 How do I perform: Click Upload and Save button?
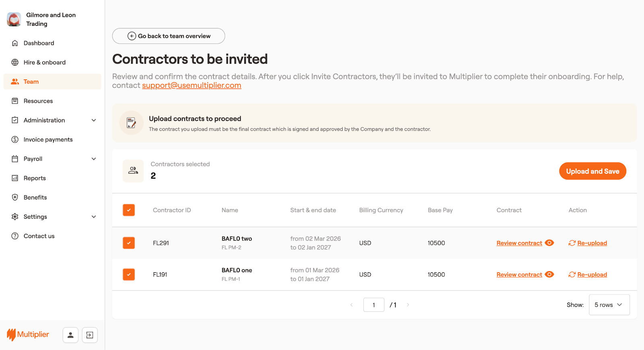pyautogui.click(x=592, y=171)
